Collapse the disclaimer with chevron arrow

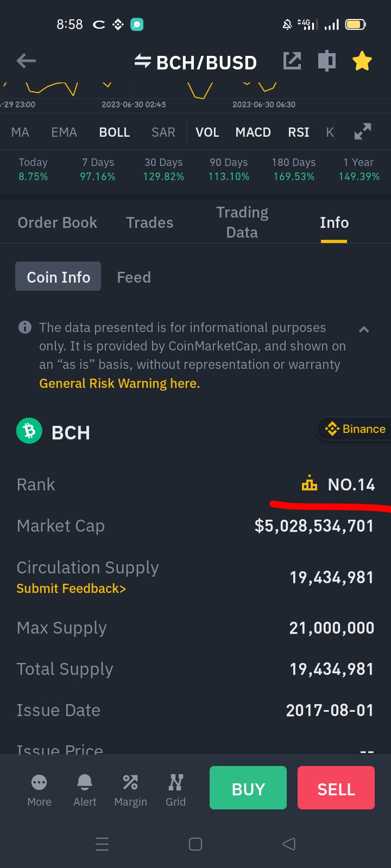click(x=364, y=329)
